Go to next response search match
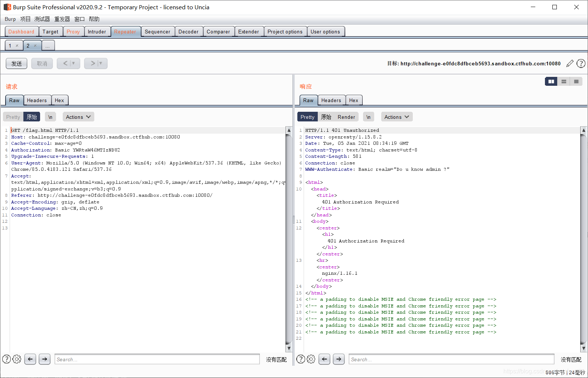 point(339,359)
